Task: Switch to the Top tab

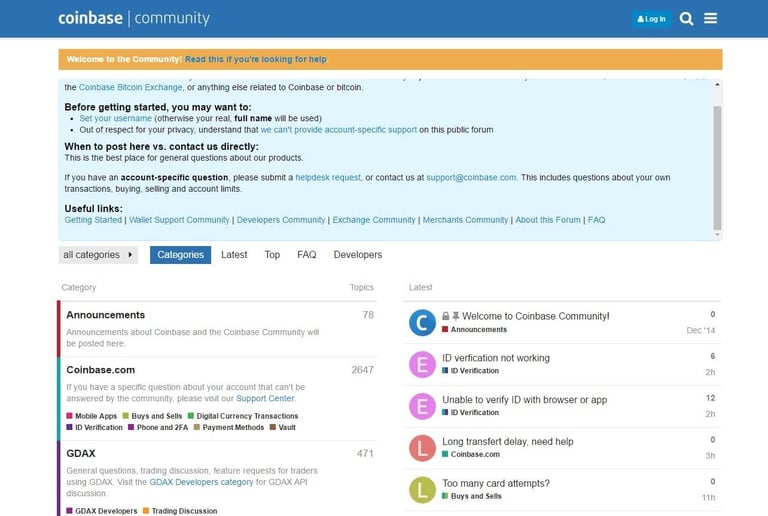Action: (x=272, y=255)
